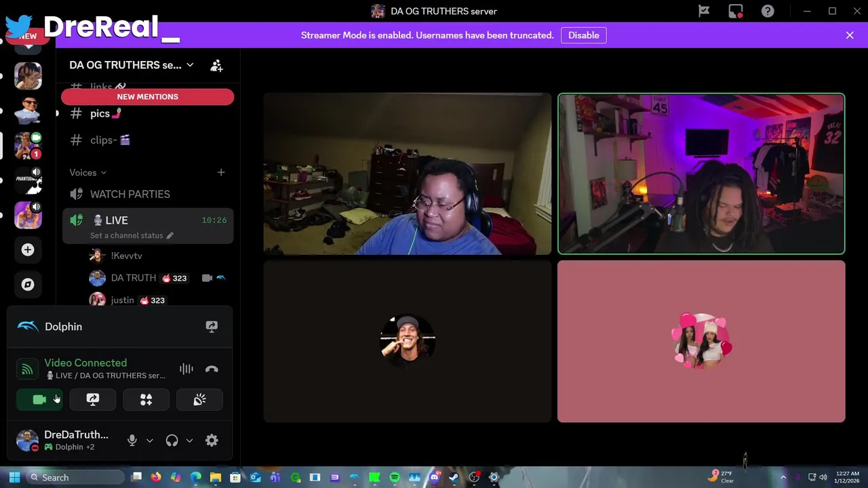The image size is (868, 488).
Task: Open weather widget showing 27°F
Action: pyautogui.click(x=722, y=477)
